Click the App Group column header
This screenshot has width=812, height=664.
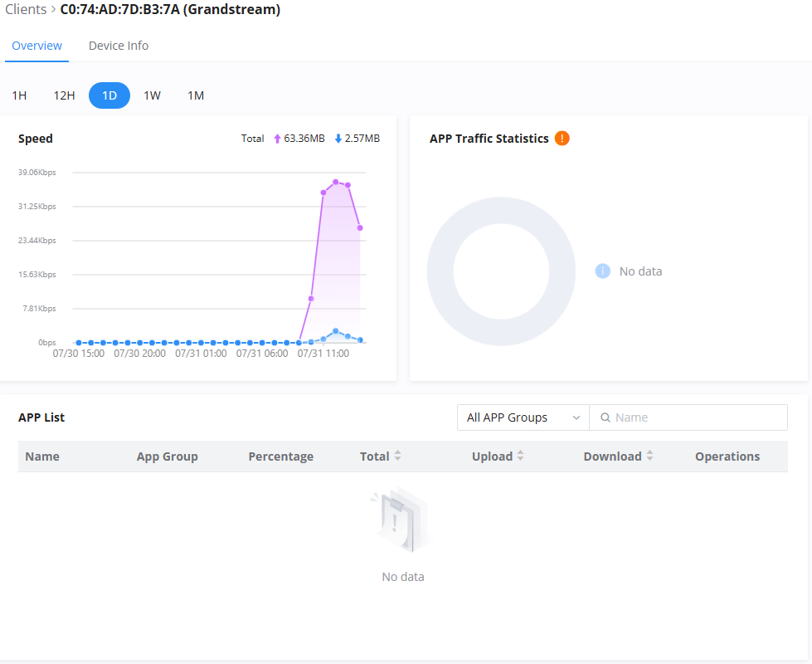click(x=168, y=456)
